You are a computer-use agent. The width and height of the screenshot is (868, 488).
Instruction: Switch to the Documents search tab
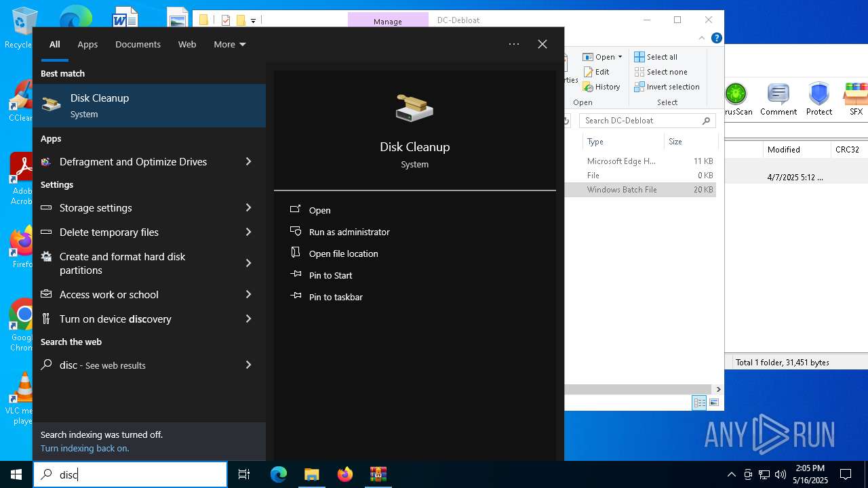coord(138,44)
